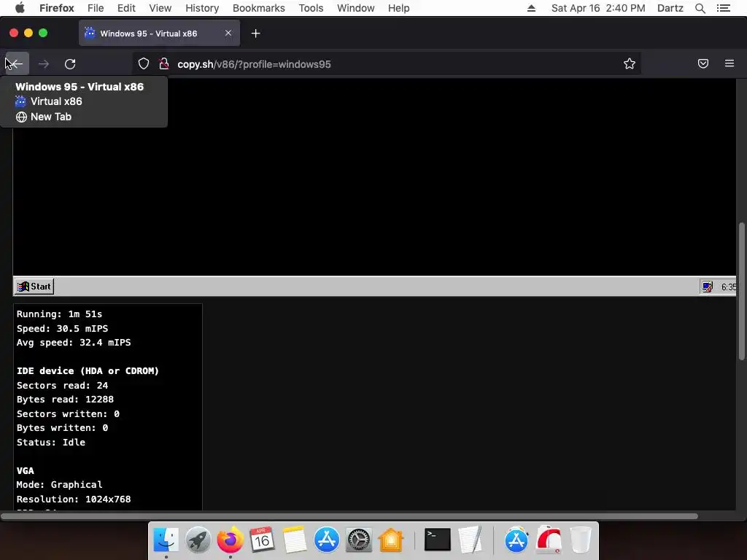
Task: Click the 'Status: Idle' line
Action: pyautogui.click(x=51, y=442)
